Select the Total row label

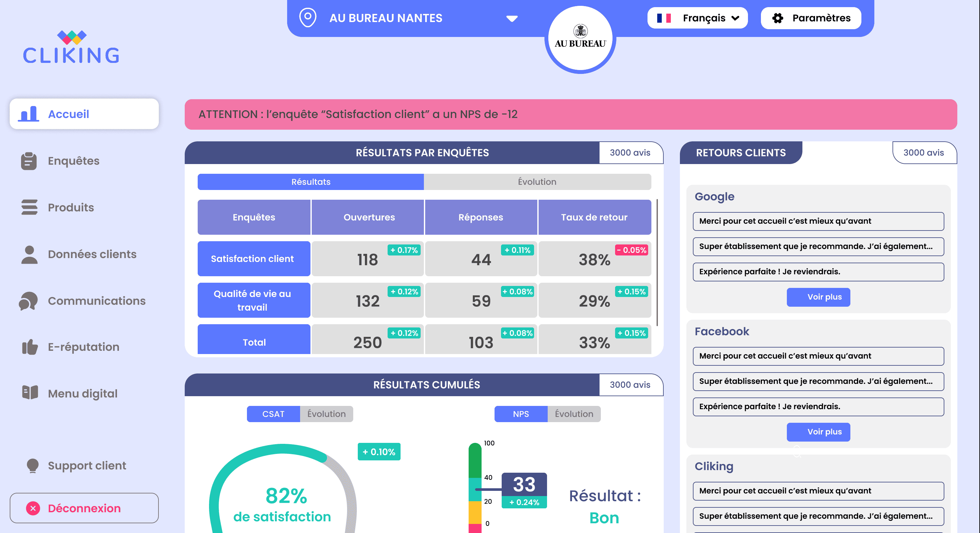point(254,339)
